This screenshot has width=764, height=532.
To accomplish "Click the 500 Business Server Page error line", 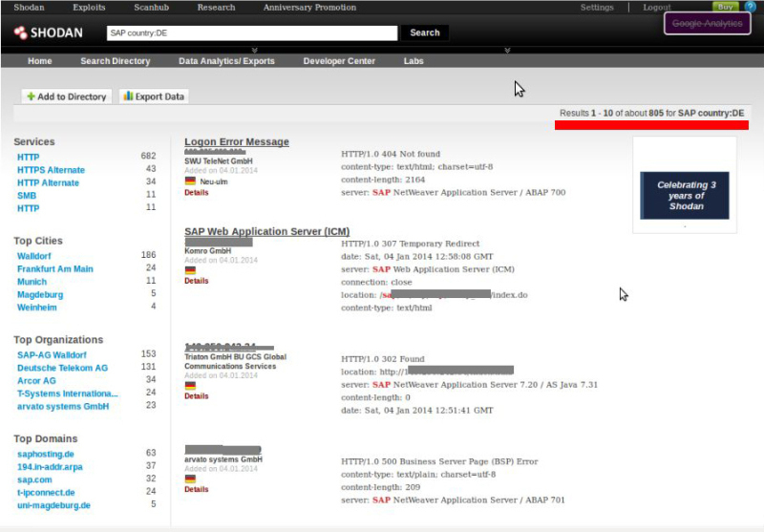I will [439, 461].
